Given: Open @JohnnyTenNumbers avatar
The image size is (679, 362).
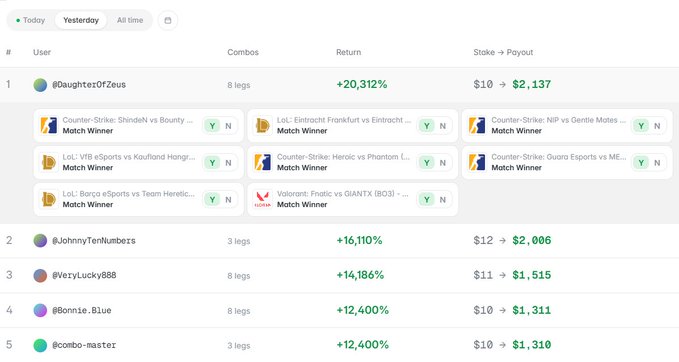Looking at the screenshot, I should point(40,241).
